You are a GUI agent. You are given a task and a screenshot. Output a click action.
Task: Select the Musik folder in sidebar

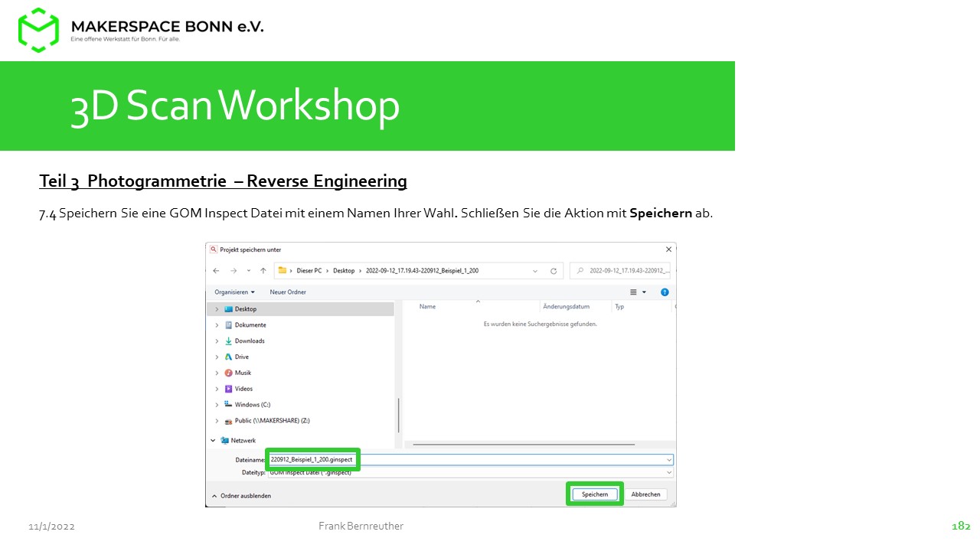pos(243,373)
